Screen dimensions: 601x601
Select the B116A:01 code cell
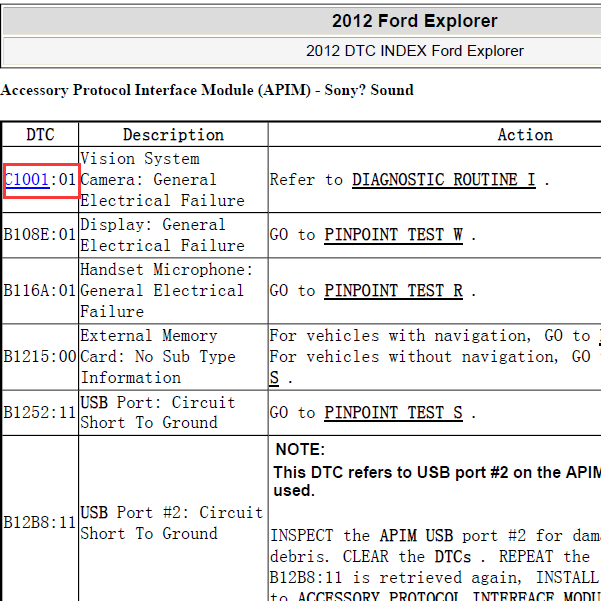pyautogui.click(x=40, y=291)
